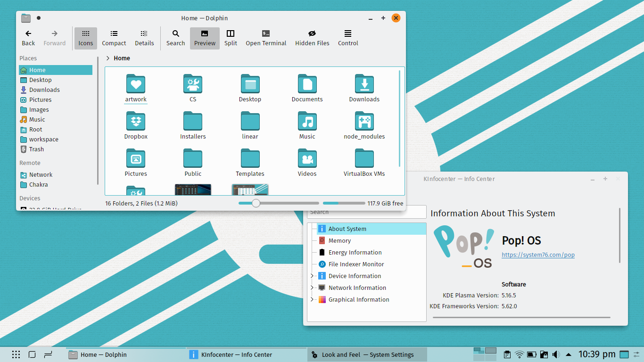Expand hidden system tray icons arrow
The image size is (644, 362).
tap(569, 354)
